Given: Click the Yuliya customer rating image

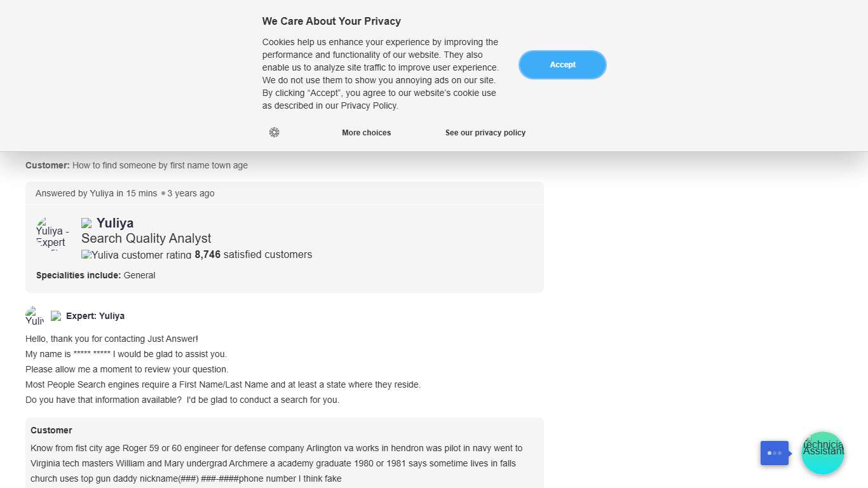Looking at the screenshot, I should 136,255.
